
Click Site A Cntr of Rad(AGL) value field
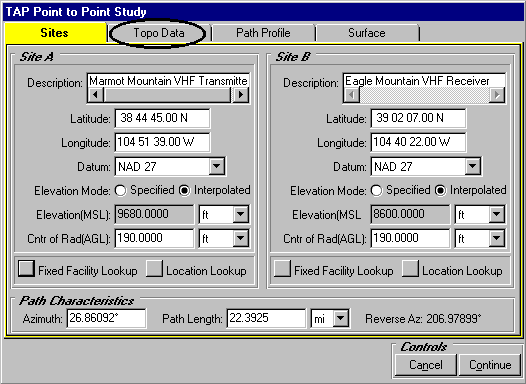[154, 238]
